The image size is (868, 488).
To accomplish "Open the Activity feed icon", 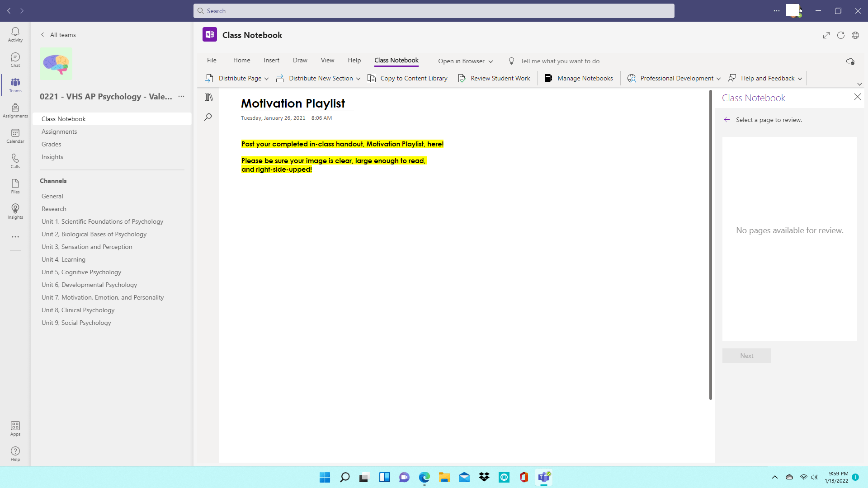I will pyautogui.click(x=15, y=34).
